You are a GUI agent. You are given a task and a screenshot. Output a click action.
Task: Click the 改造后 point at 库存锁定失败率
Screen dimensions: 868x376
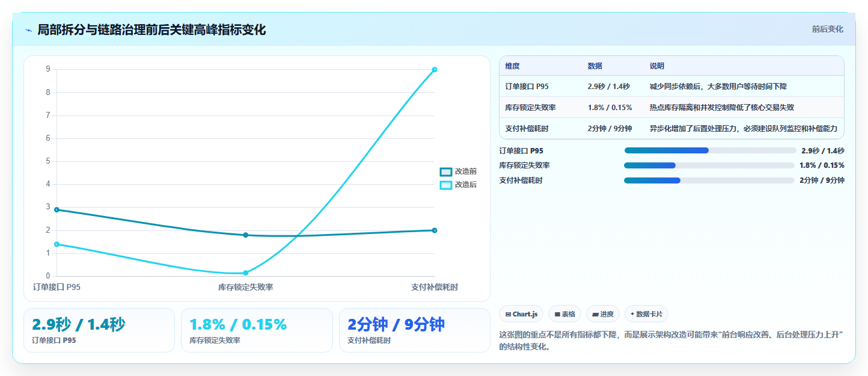point(245,273)
